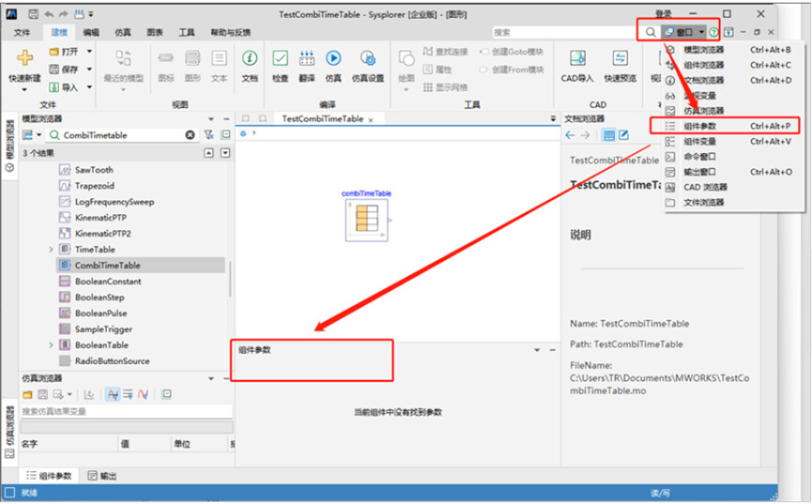Image resolution: width=812 pixels, height=504 pixels.
Task: Switch to the bottom 输出 tab
Action: click(x=102, y=476)
